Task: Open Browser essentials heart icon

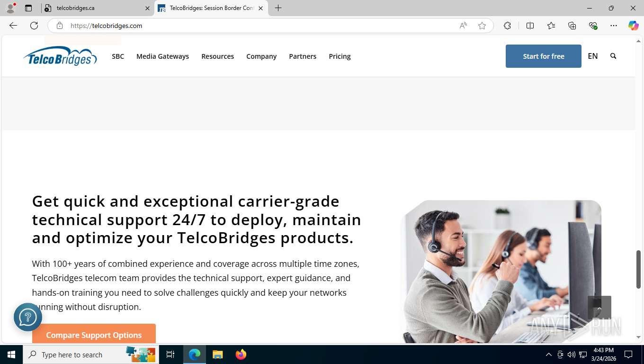Action: click(x=593, y=26)
